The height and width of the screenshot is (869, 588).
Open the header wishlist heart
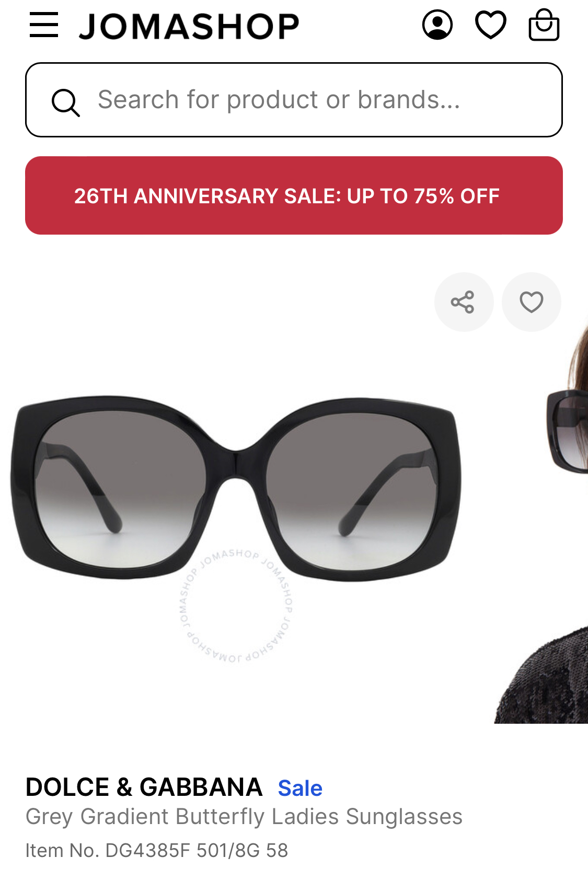(491, 25)
